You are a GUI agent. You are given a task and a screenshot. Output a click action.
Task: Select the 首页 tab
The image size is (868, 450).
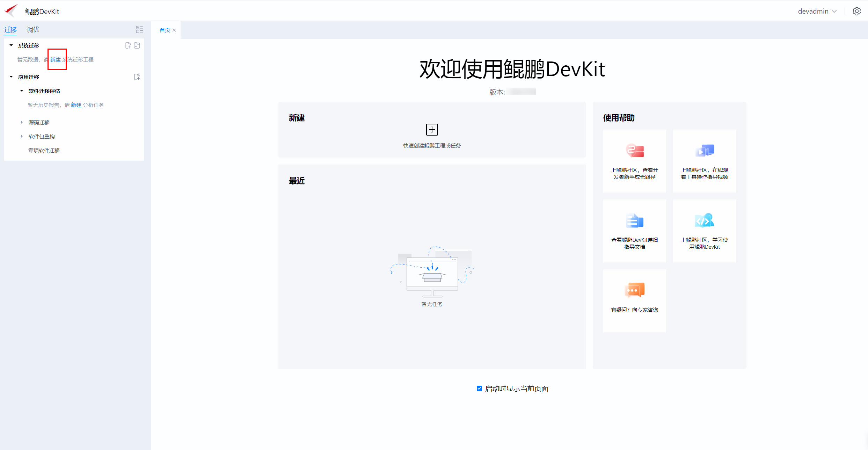click(x=165, y=30)
